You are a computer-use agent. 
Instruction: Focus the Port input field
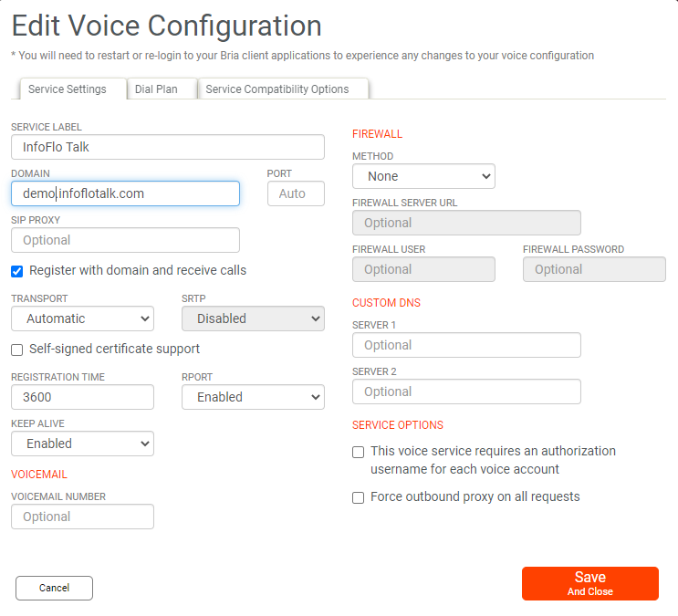pyautogui.click(x=296, y=193)
